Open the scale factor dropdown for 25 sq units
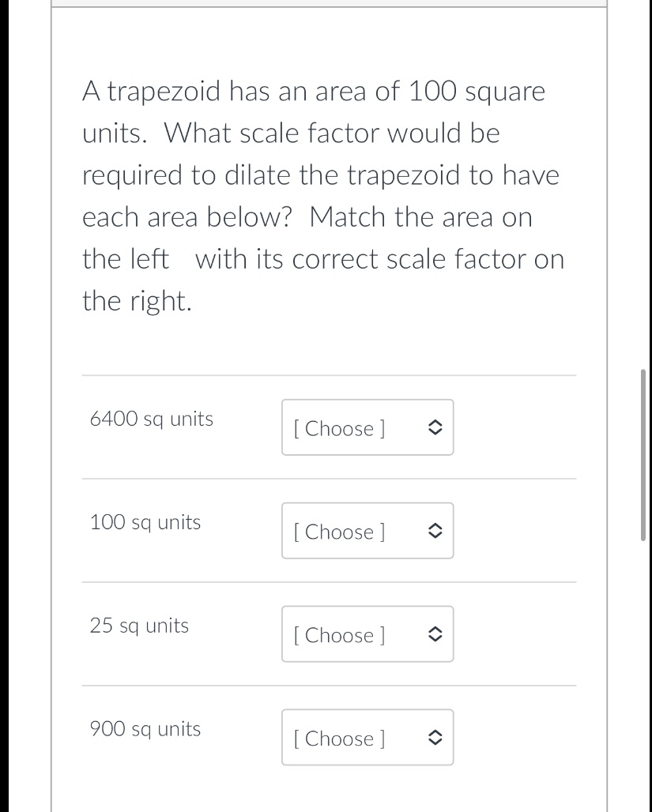 pyautogui.click(x=367, y=634)
